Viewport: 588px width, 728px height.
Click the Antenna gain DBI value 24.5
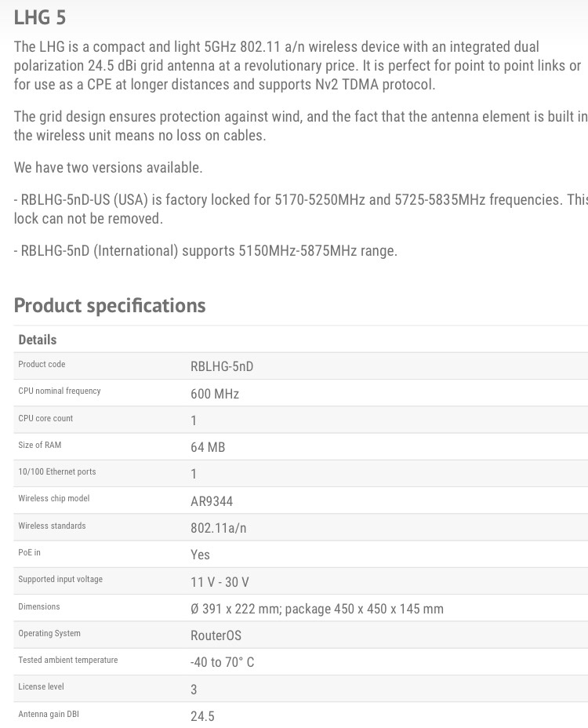(x=202, y=716)
